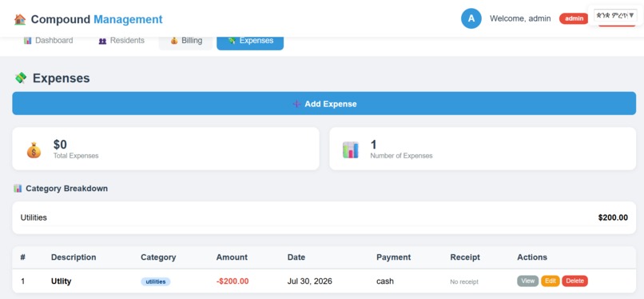Open the language selector dropdown

pyautogui.click(x=615, y=15)
